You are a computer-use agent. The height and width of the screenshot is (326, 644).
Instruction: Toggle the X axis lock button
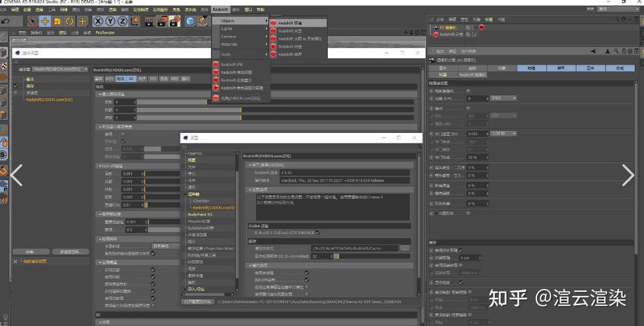click(x=98, y=22)
